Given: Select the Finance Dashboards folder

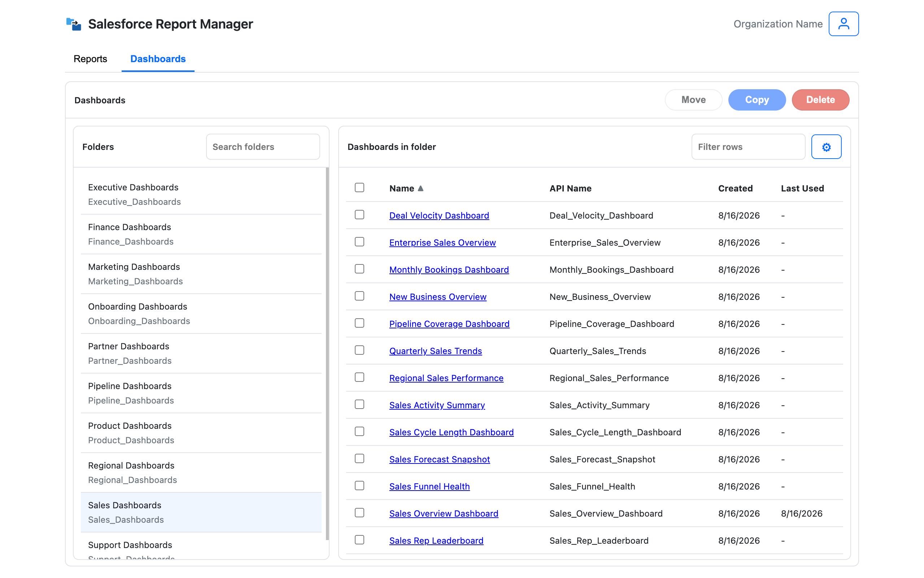Looking at the screenshot, I should tap(201, 234).
